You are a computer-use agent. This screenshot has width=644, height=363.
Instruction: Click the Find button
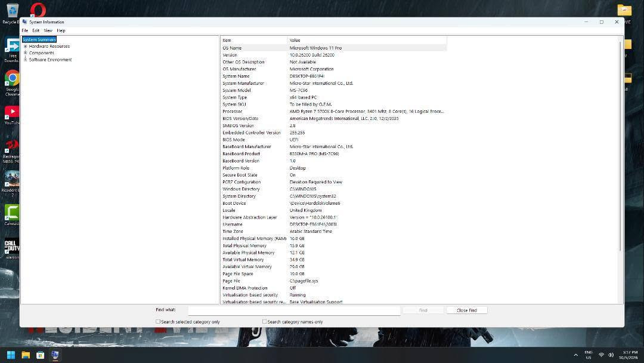(x=423, y=310)
